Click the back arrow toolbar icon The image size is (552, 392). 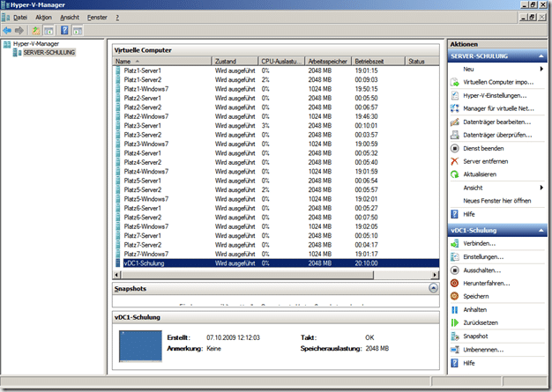[x=8, y=29]
